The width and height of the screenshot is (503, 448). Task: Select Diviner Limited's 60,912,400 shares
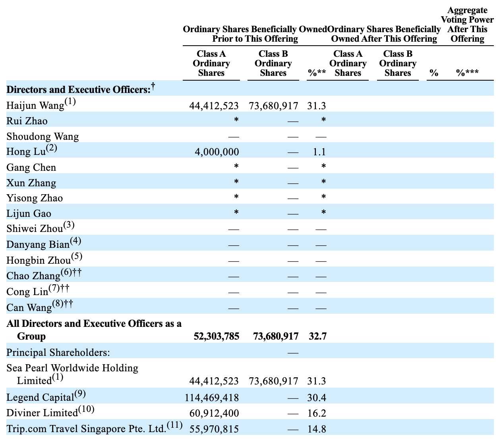pos(214,413)
